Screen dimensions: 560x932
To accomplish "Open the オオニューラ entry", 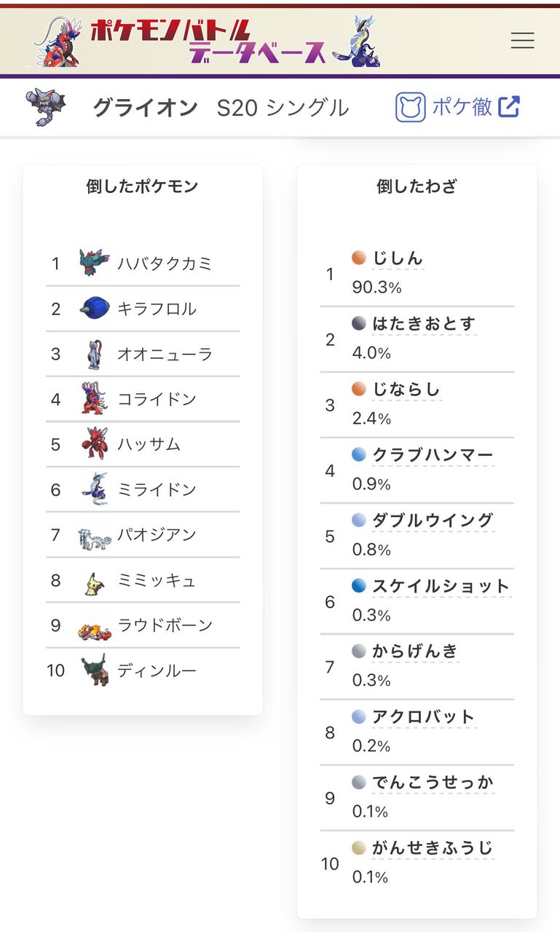I will click(143, 354).
